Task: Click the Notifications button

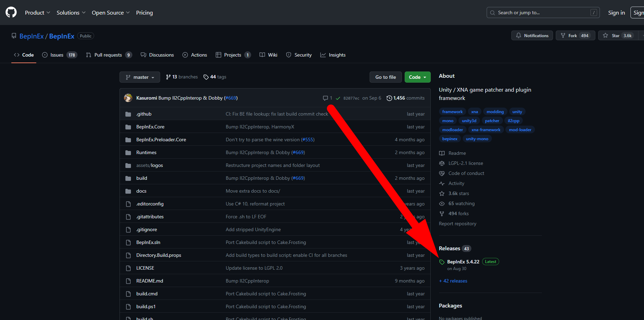Action: click(532, 35)
